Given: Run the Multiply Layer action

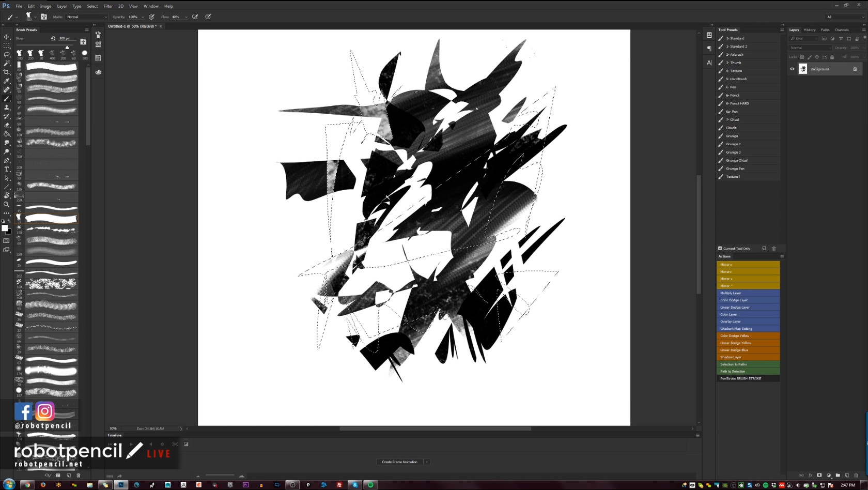Looking at the screenshot, I should pos(748,293).
